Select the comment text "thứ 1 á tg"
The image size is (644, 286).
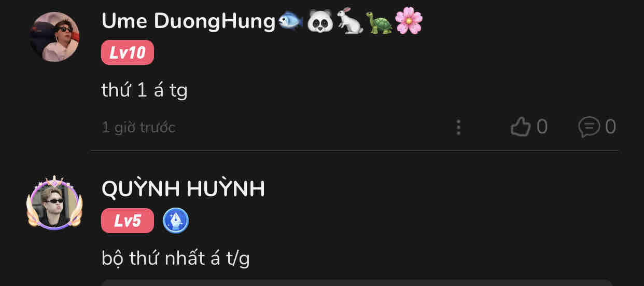point(144,90)
